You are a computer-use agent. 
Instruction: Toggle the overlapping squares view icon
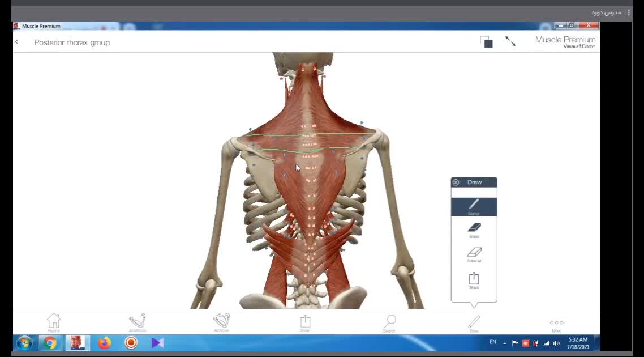[486, 42]
